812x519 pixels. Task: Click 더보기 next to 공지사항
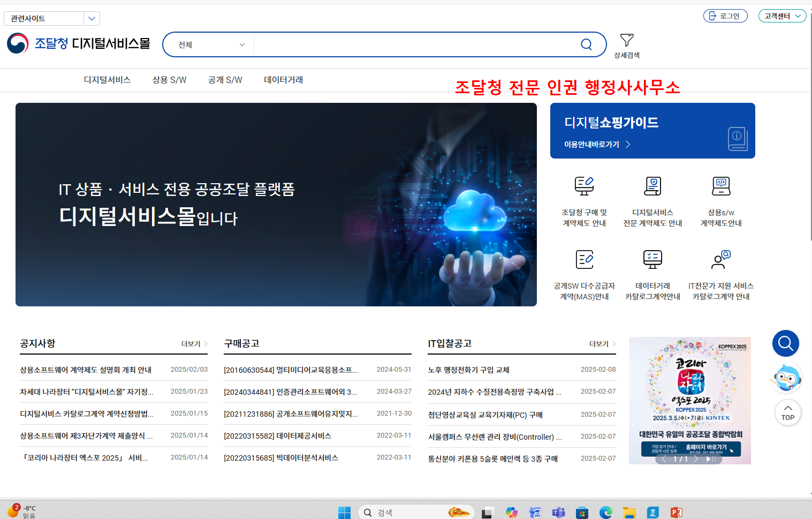(194, 344)
